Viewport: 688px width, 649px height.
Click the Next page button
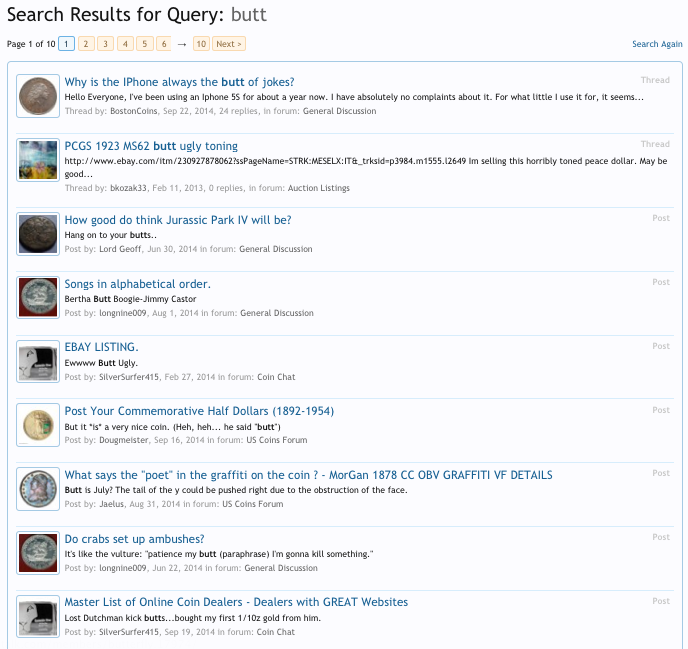coord(229,44)
